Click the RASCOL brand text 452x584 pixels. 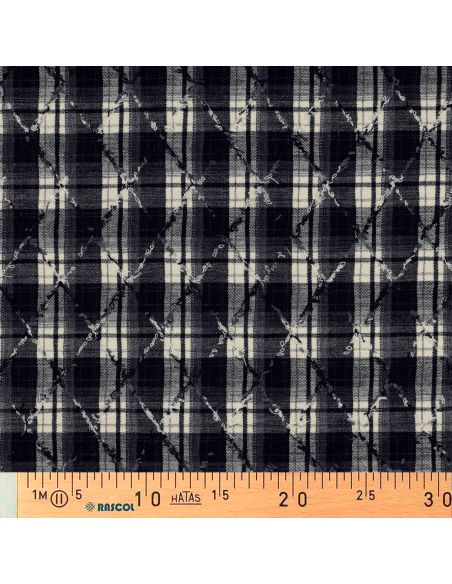(116, 507)
